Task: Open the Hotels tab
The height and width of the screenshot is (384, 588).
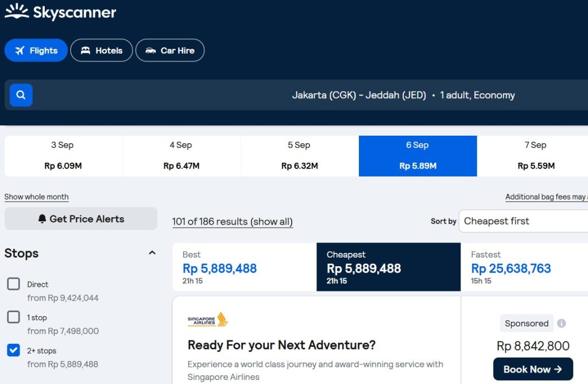Action: pos(101,51)
